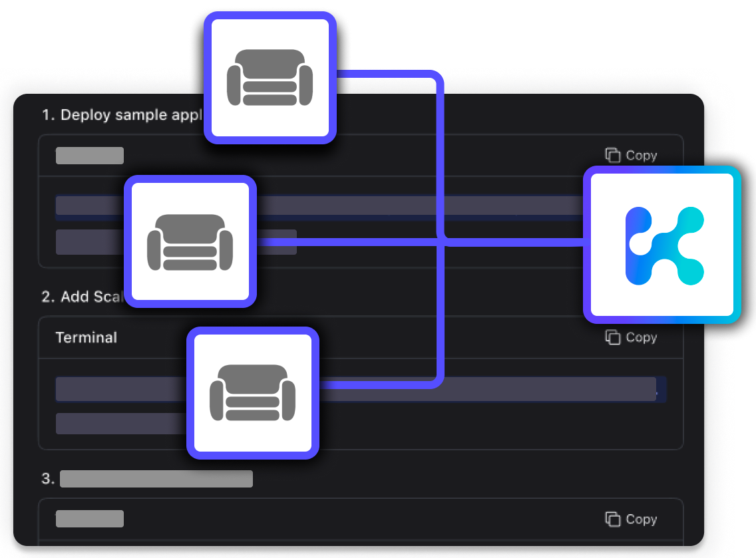Click the step 3 heading placeholder
This screenshot has height=558, width=756.
[x=156, y=478]
